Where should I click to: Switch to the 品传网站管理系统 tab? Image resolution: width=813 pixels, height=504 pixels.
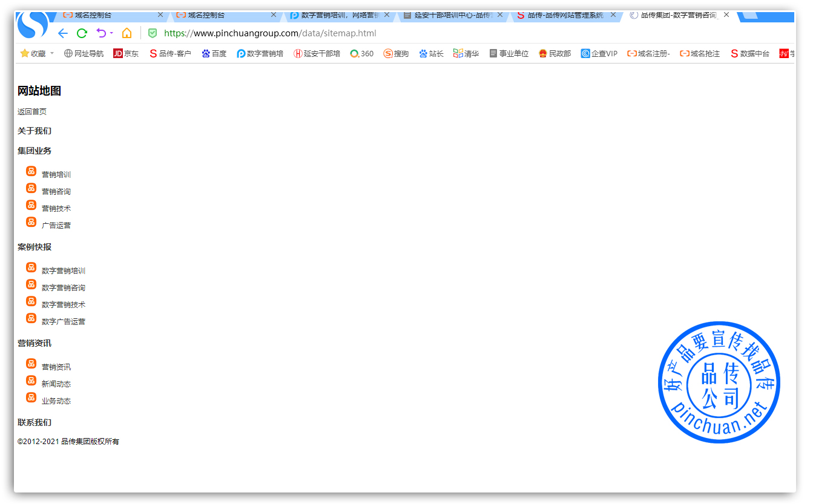pyautogui.click(x=563, y=16)
